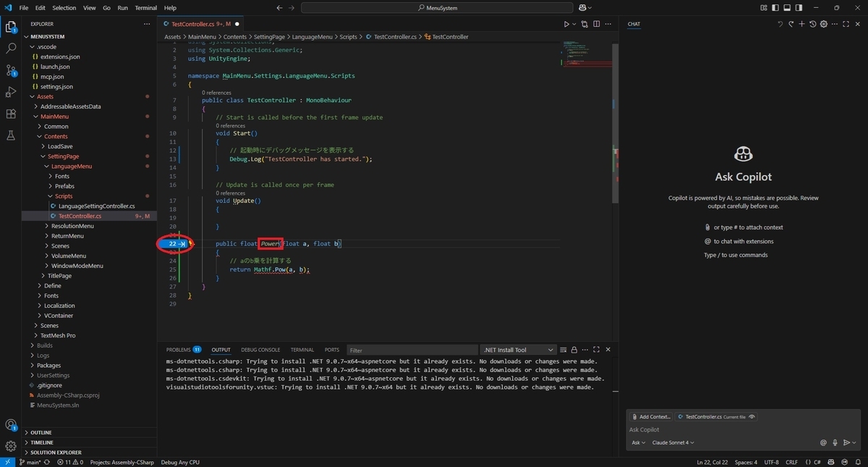Start a new Copilot chat with plus icon
This screenshot has width=868, height=467.
(801, 24)
